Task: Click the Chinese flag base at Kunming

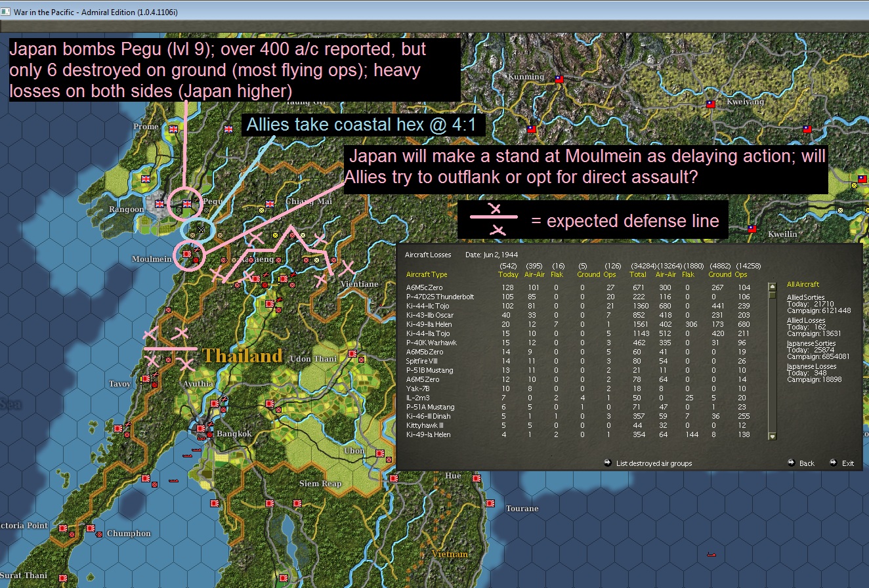Action: coord(559,79)
